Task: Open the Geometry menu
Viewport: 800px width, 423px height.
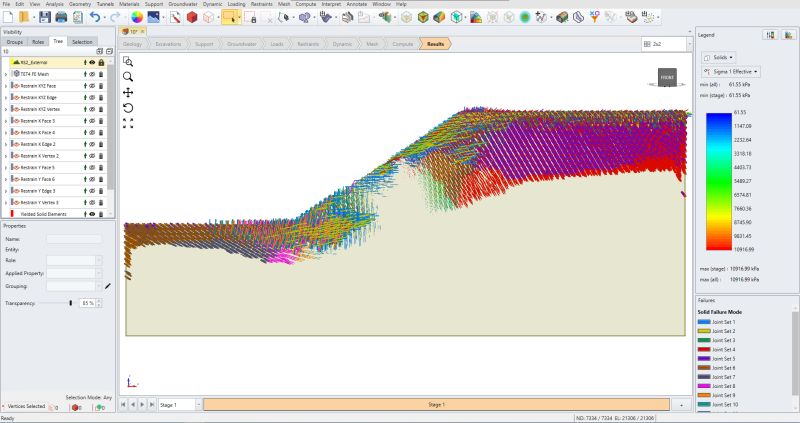Action: click(x=80, y=4)
